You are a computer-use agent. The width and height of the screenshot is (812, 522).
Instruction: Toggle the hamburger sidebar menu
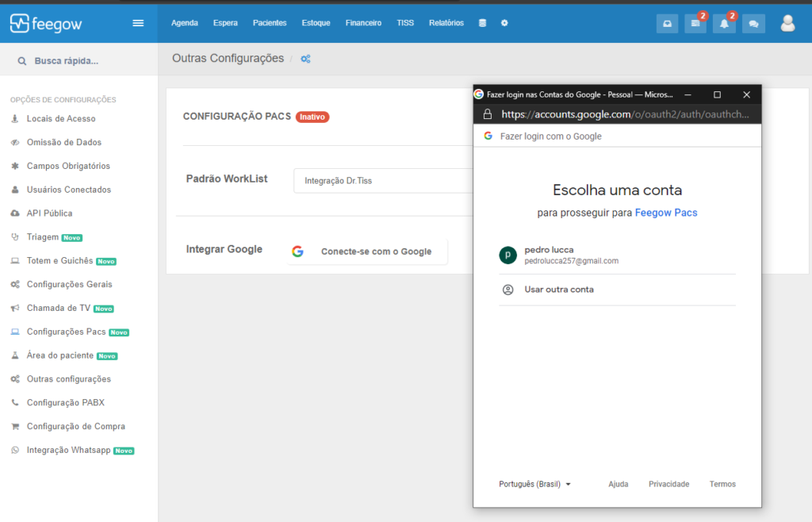coord(138,23)
